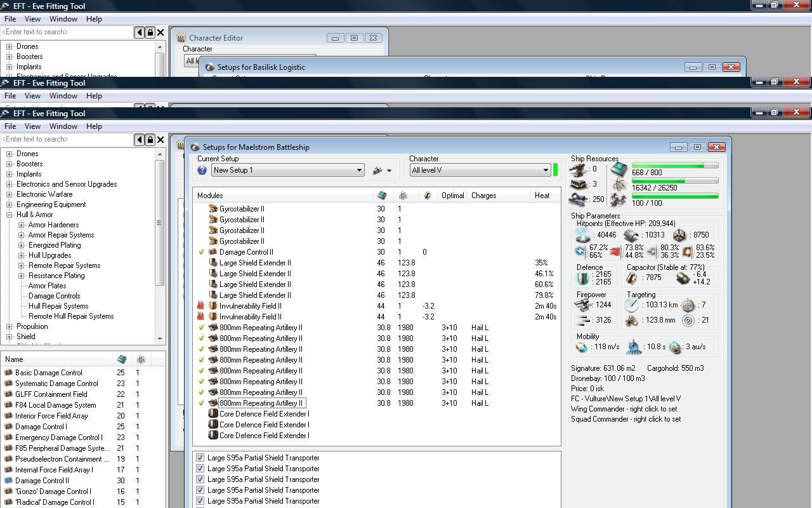Open the Help menu in the front EFT window
The width and height of the screenshot is (812, 508).
94,126
